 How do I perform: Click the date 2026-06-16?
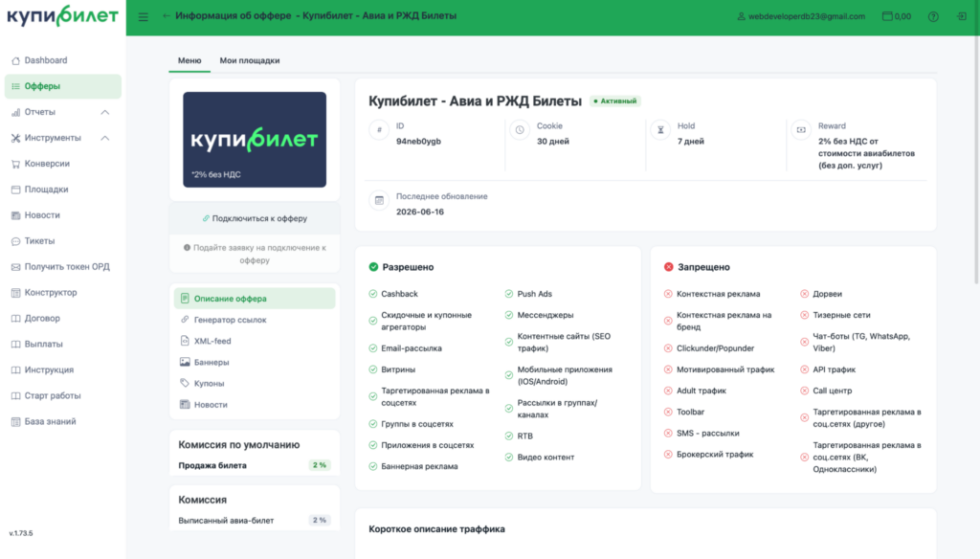[x=420, y=212]
